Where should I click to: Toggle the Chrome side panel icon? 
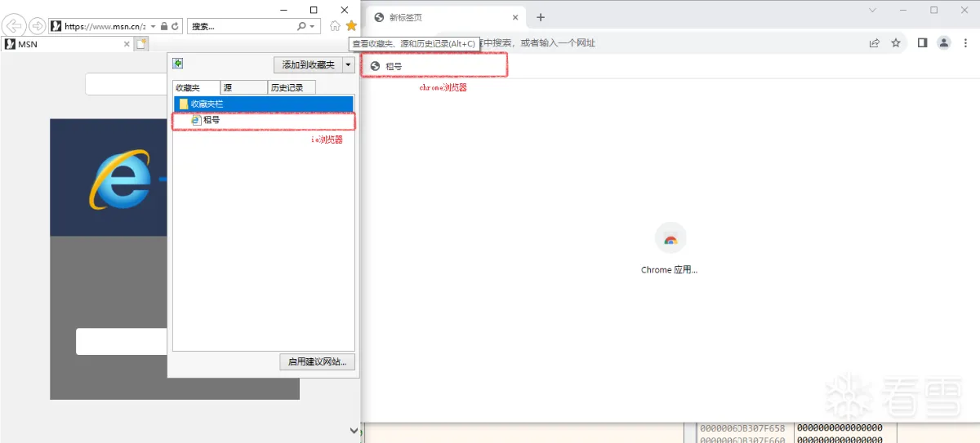(922, 43)
